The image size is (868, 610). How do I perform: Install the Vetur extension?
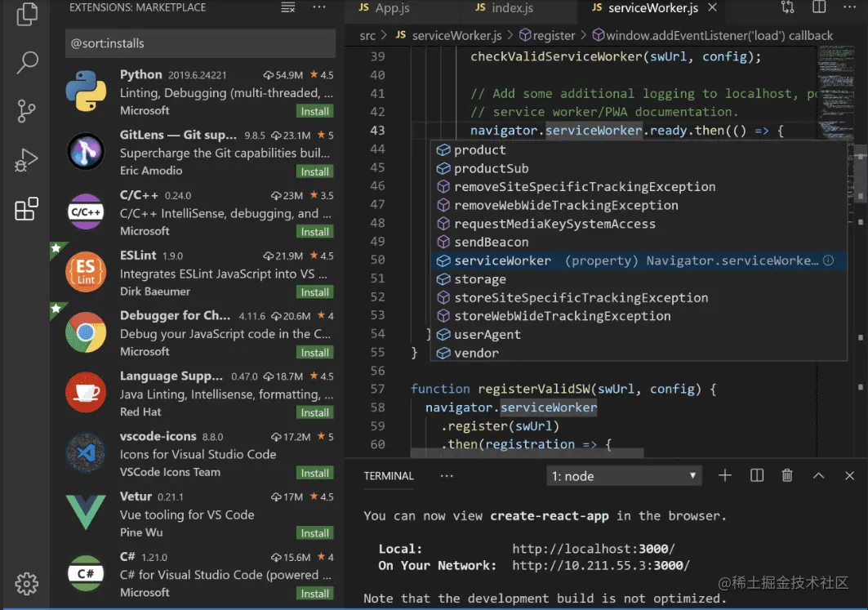314,533
